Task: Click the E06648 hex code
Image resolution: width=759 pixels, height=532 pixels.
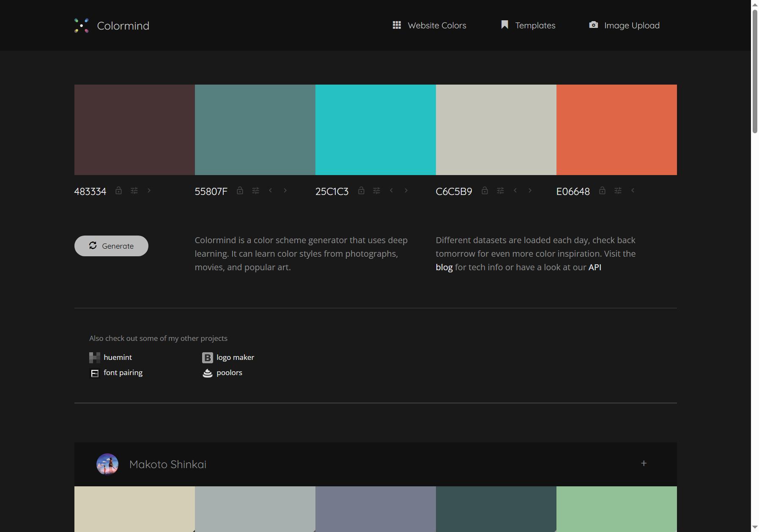Action: [573, 192]
